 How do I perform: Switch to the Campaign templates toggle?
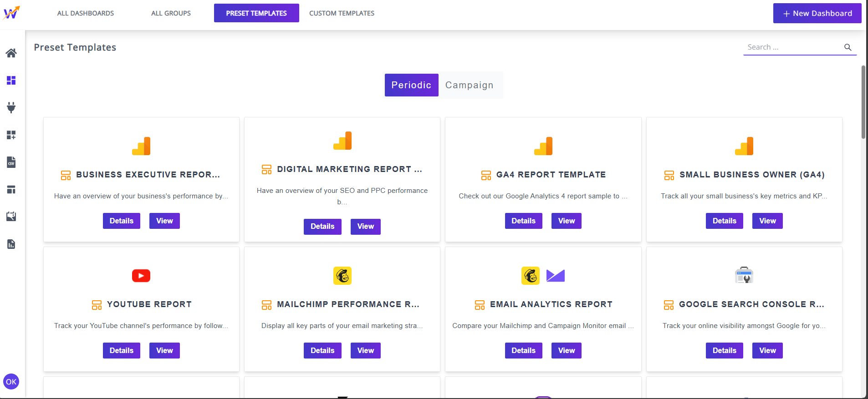[469, 85]
